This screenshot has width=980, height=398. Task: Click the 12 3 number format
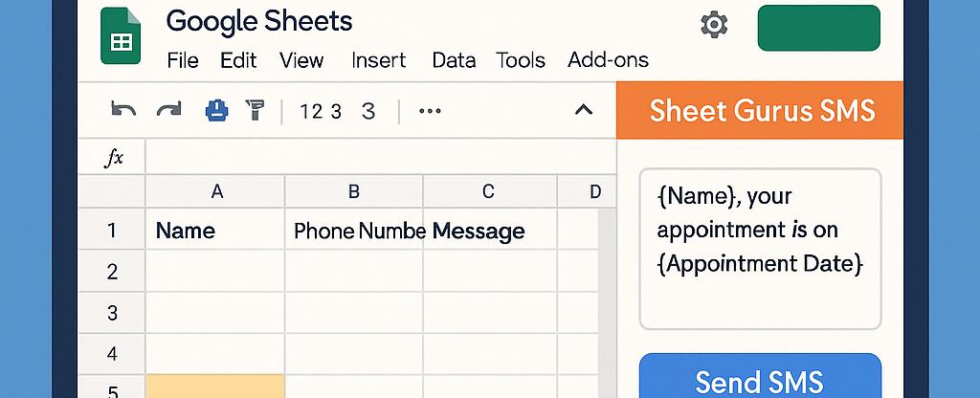coord(320,111)
